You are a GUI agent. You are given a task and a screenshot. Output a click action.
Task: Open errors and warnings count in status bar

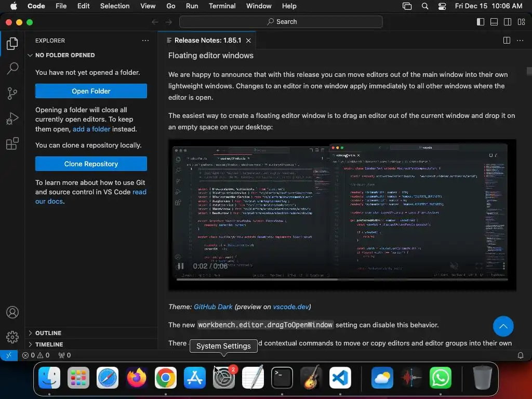[x=36, y=355]
